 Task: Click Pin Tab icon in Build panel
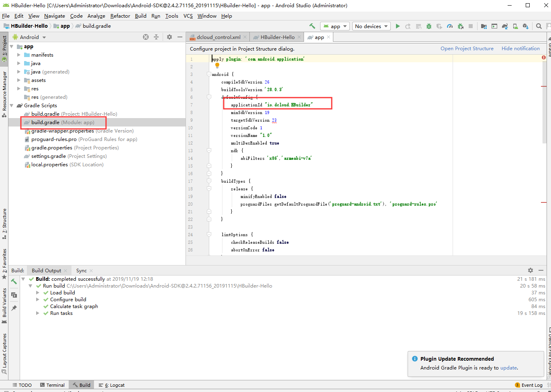pyautogui.click(x=14, y=308)
